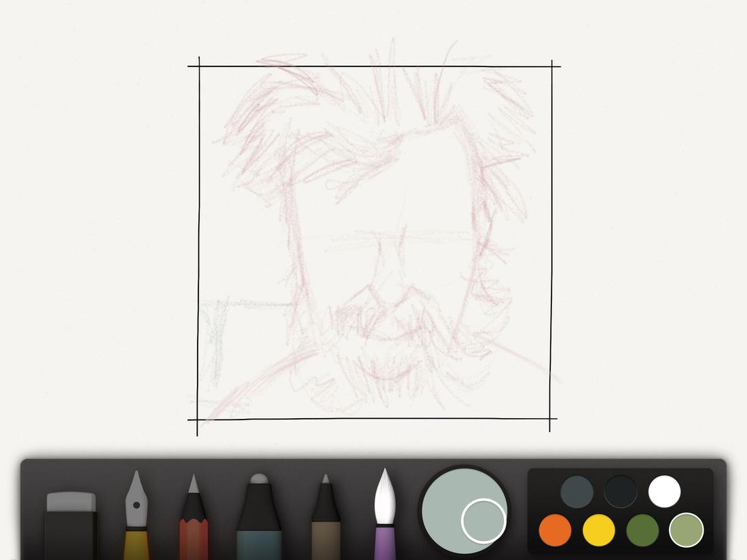The width and height of the screenshot is (747, 560).
Task: Select the white color swatch
Action: click(663, 490)
